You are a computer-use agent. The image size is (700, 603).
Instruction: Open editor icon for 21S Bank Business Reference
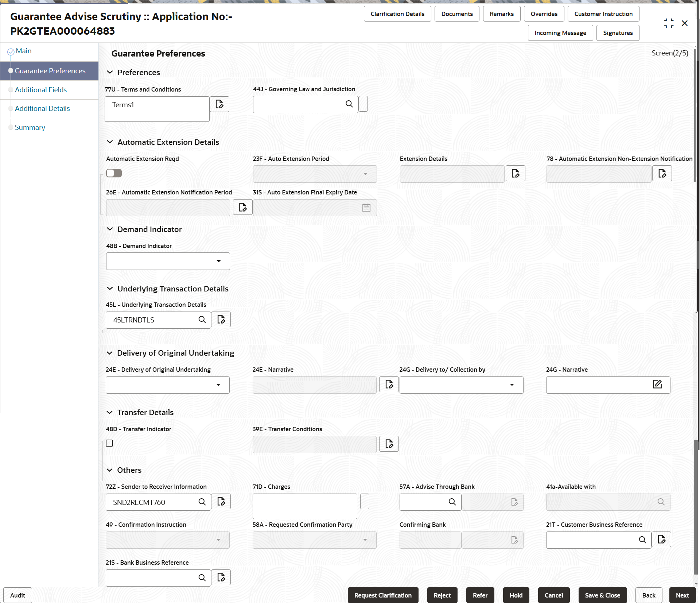pyautogui.click(x=221, y=577)
